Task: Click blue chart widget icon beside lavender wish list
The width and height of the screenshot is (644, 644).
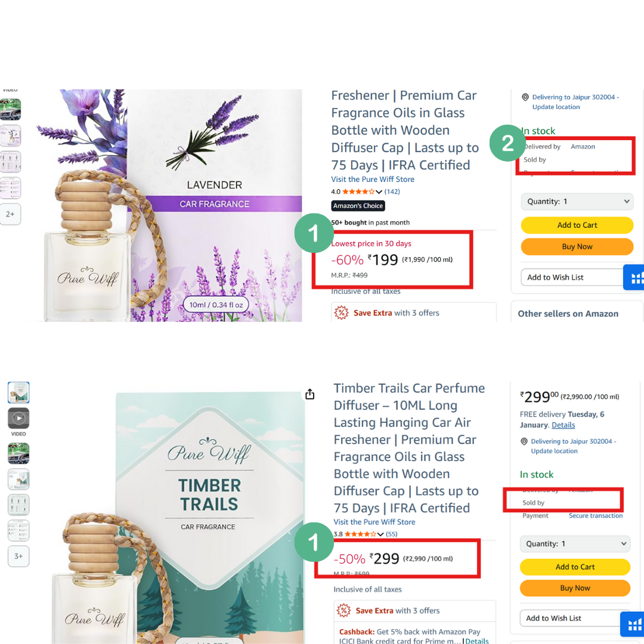Action: [634, 278]
